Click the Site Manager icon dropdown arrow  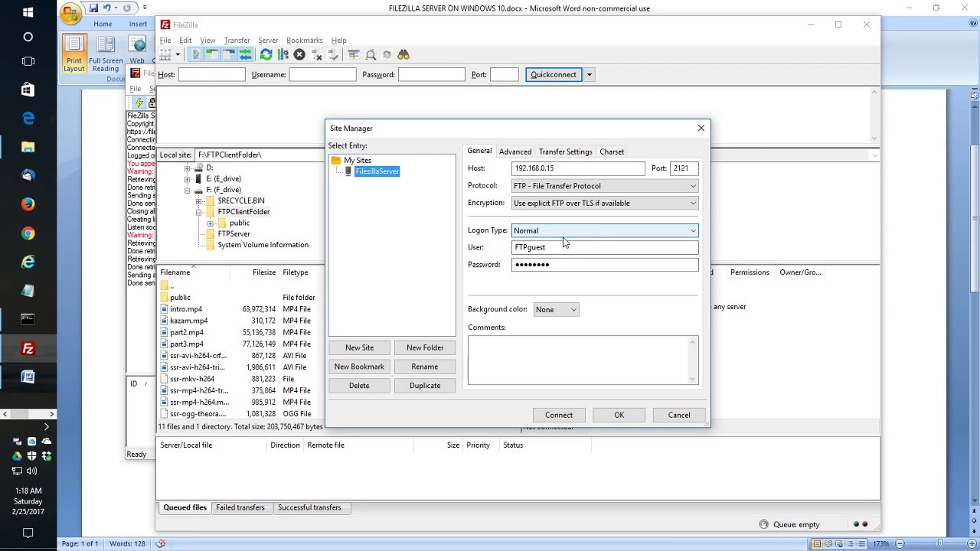pos(178,54)
